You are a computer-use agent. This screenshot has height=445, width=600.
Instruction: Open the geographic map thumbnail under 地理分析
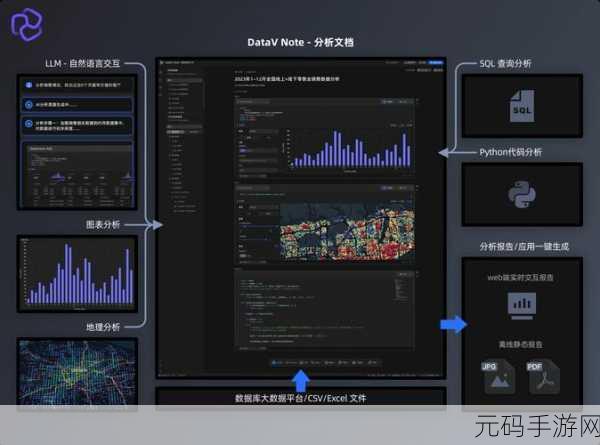[x=77, y=371]
